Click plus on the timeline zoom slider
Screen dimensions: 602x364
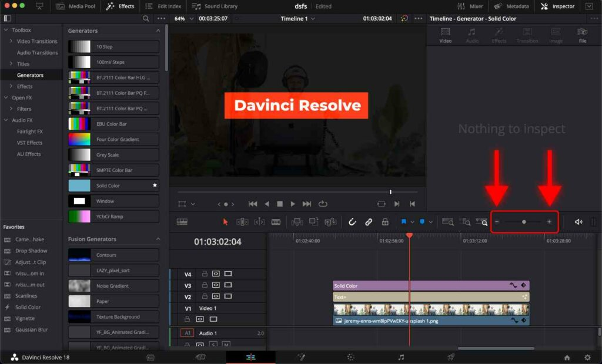(x=550, y=222)
